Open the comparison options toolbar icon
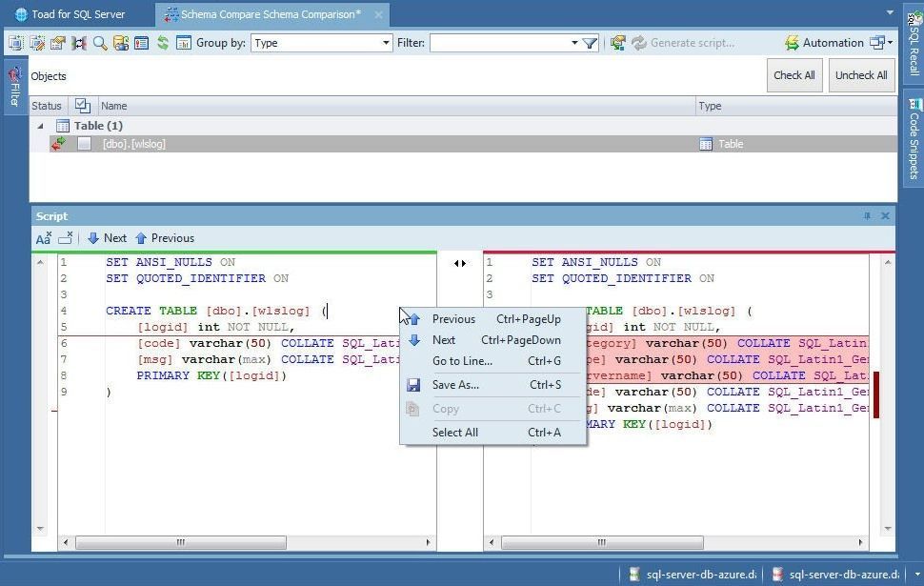The height and width of the screenshot is (586, 924). tap(58, 43)
